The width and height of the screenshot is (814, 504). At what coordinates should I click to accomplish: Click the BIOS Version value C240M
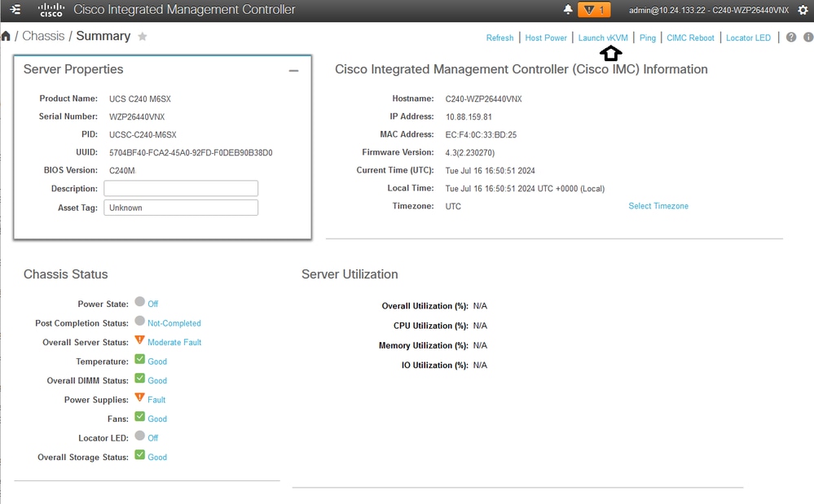point(122,170)
